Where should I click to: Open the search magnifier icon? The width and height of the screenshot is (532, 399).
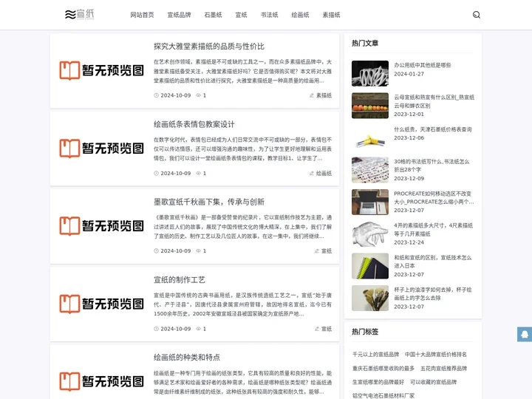pos(477,15)
